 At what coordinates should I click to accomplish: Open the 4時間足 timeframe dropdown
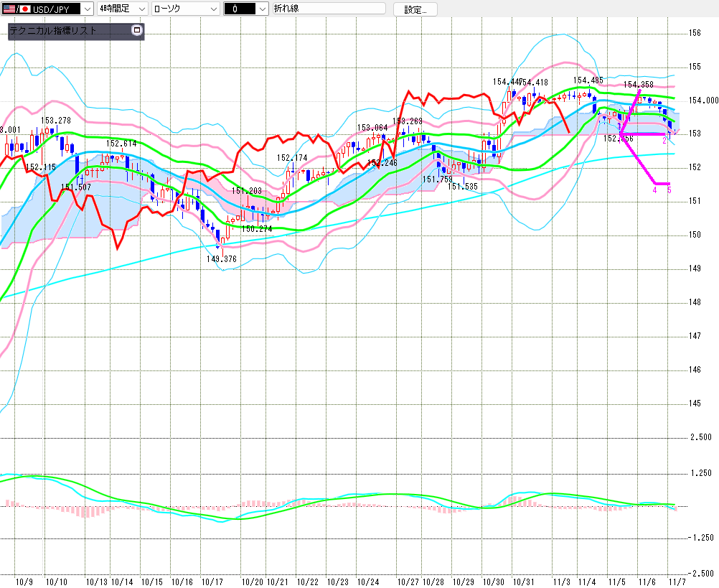tap(141, 9)
